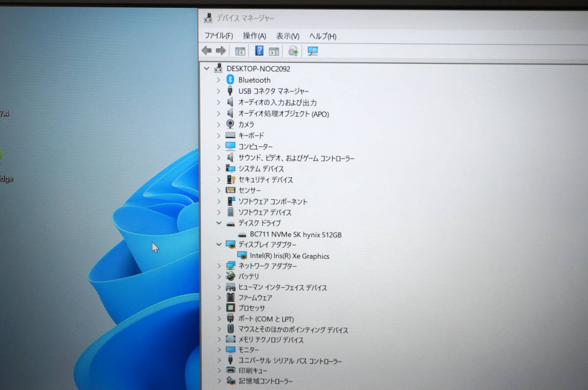Select サウンド、ビデオ、およびゲーム コントローラー row

pos(296,158)
